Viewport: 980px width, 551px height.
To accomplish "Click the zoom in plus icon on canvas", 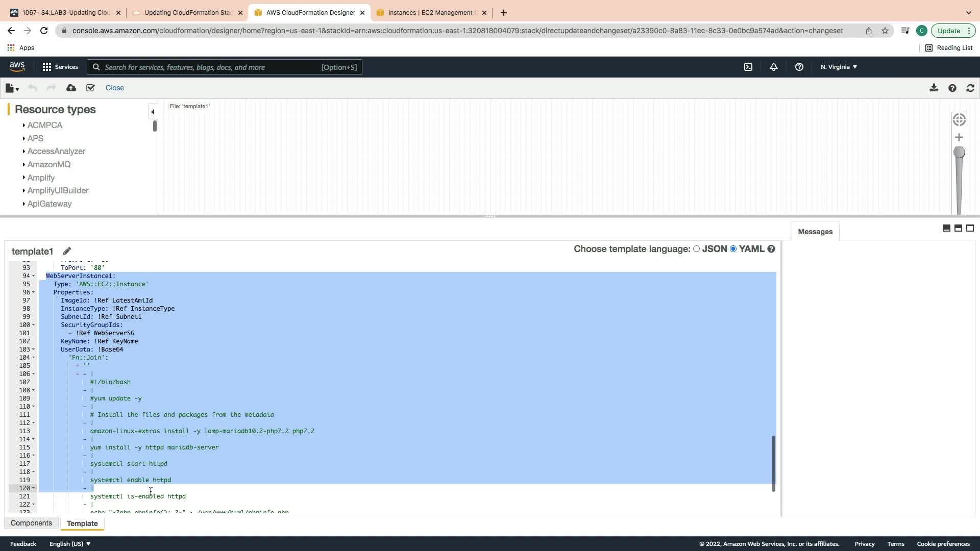I will coord(959,137).
